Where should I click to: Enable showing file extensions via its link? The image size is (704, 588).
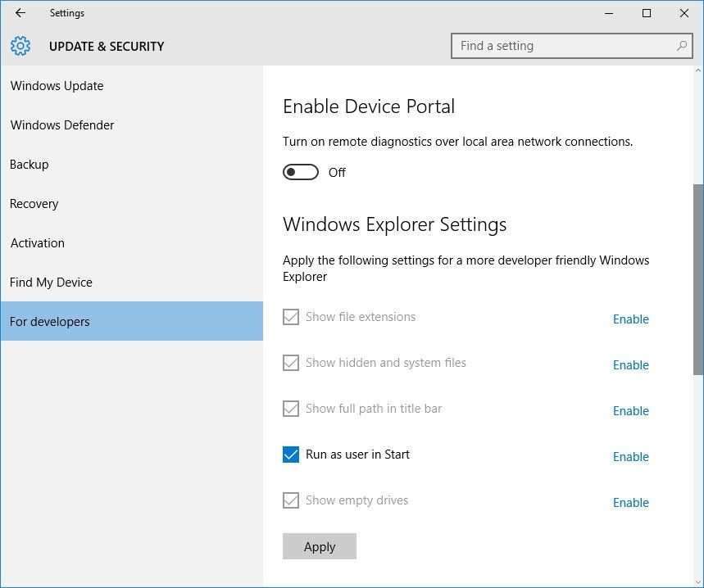(x=629, y=319)
